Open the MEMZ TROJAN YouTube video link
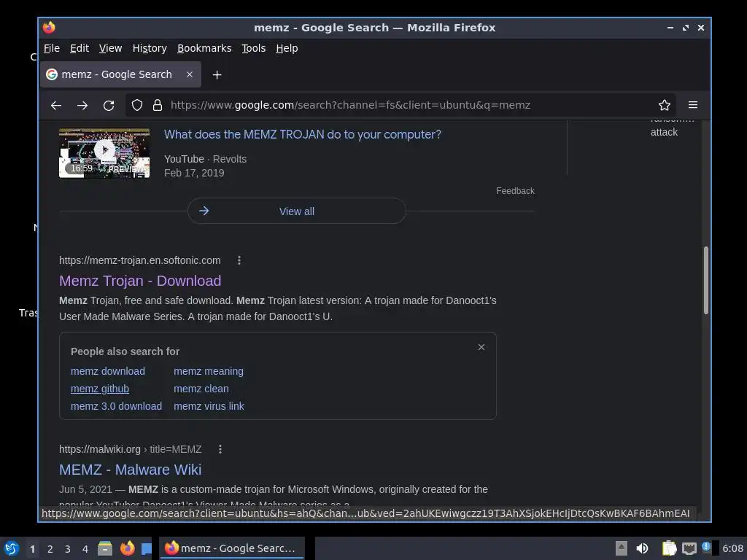 click(303, 134)
